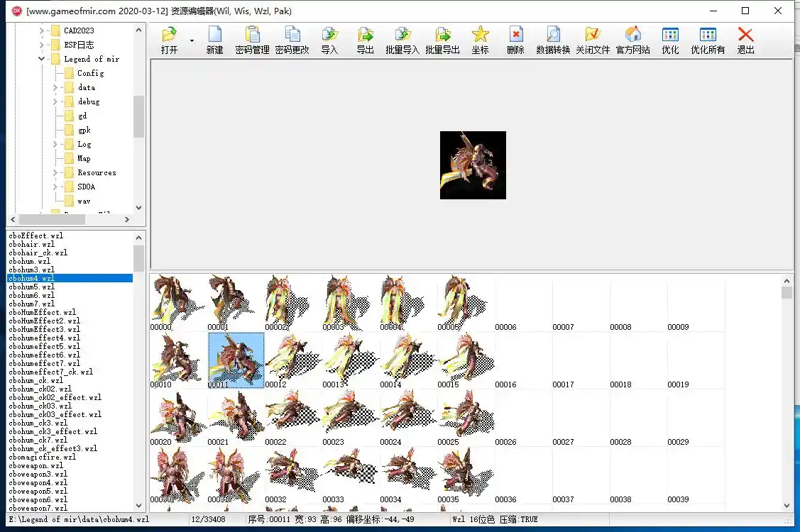
Task: Click the 批量导入 batch import icon
Action: point(402,40)
